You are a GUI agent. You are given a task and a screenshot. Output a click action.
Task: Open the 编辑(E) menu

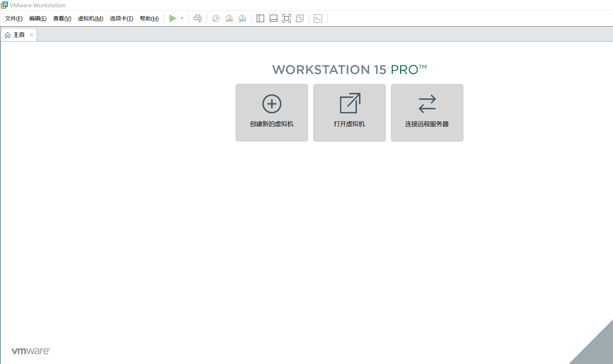(38, 19)
